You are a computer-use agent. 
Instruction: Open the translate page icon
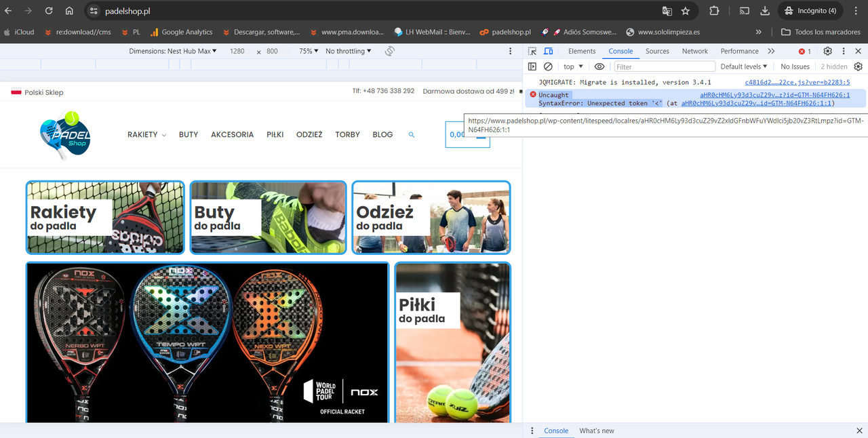667,11
